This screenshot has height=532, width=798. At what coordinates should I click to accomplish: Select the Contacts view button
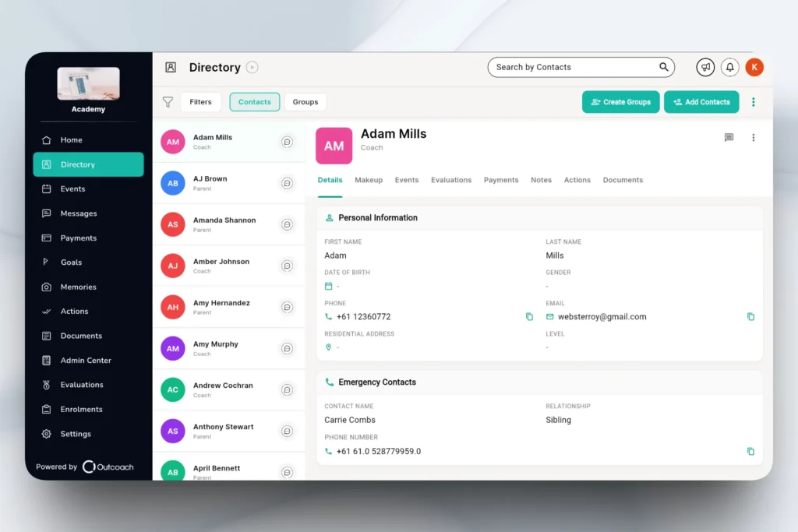(x=255, y=102)
